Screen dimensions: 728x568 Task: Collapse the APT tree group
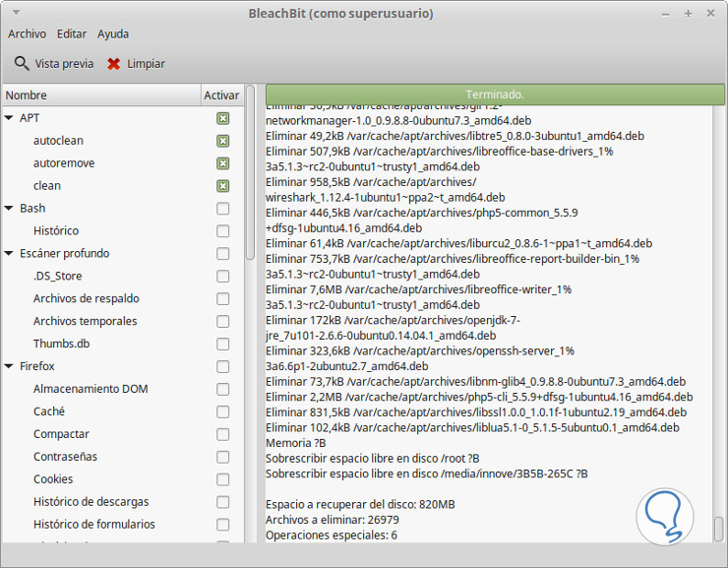point(9,118)
